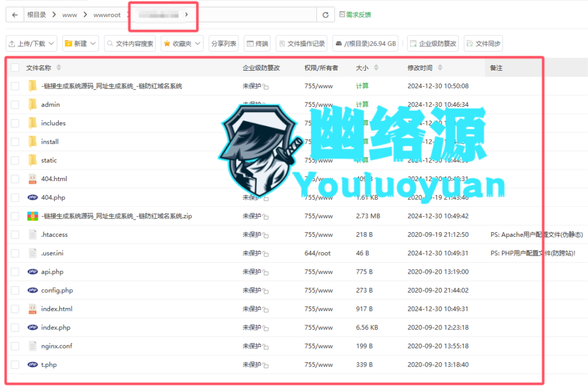
Task: Open 文件同步 file sync
Action: click(483, 44)
